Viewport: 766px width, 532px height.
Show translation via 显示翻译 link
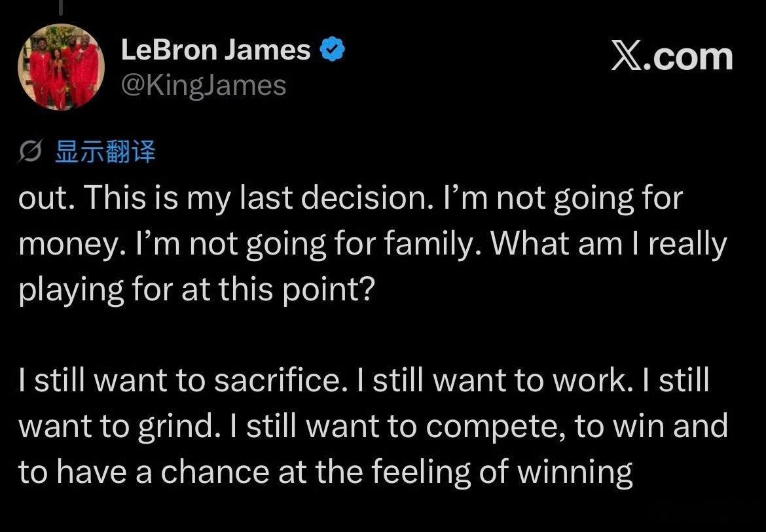tap(105, 151)
